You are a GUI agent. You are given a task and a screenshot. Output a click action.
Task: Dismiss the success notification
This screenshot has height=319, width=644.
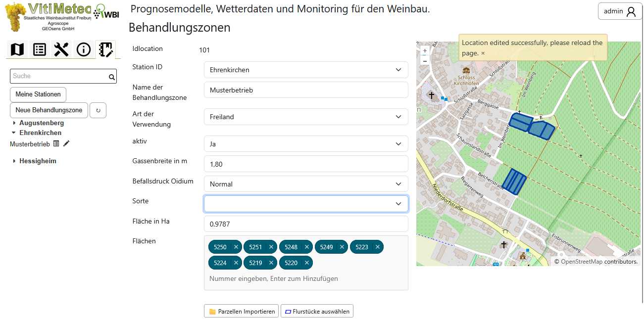483,53
